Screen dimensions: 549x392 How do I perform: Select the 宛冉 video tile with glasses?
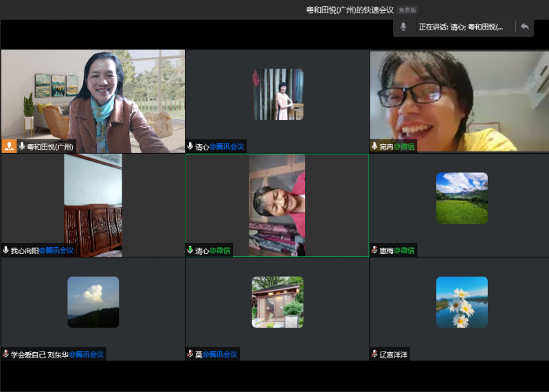[x=458, y=96]
